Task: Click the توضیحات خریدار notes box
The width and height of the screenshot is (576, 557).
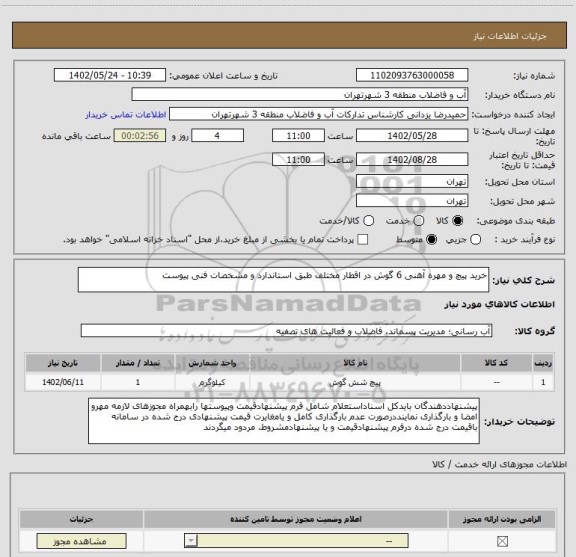Action: click(x=284, y=421)
